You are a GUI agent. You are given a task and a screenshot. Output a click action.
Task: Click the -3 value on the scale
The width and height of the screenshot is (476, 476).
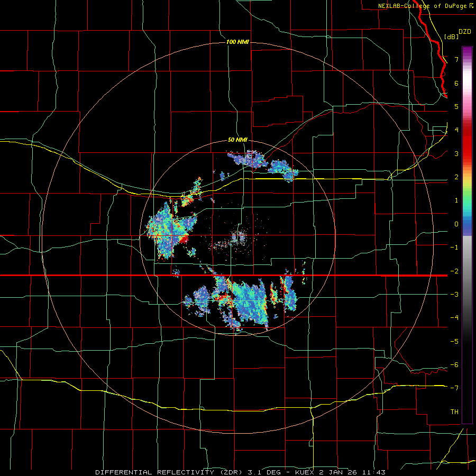454,295
